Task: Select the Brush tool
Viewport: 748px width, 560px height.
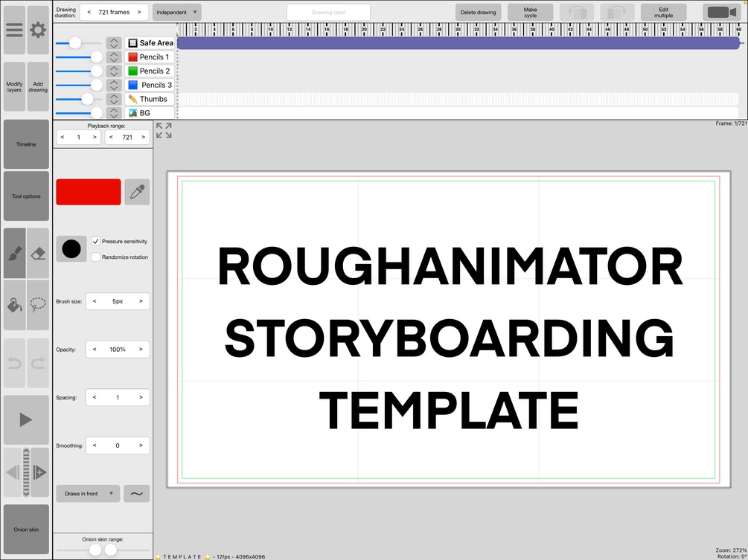Action: pyautogui.click(x=15, y=253)
